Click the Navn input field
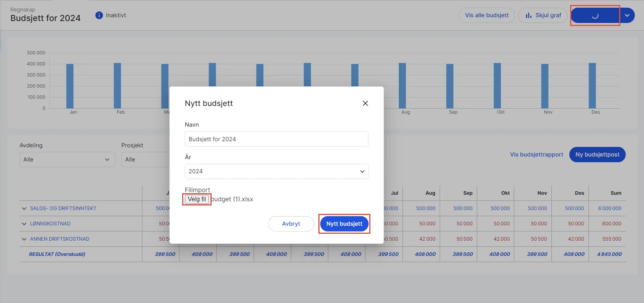 [x=276, y=139]
